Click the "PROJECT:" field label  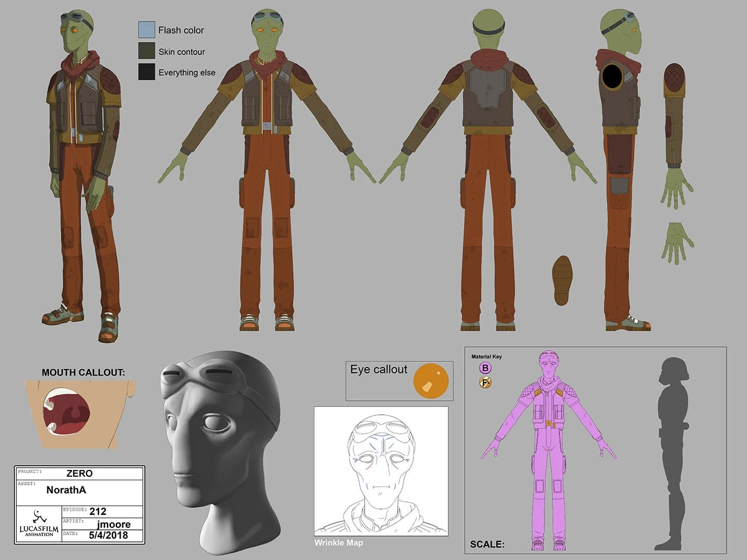point(30,471)
